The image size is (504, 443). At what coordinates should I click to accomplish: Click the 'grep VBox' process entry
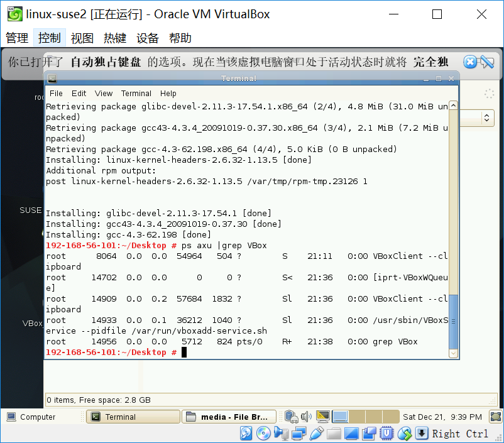395,342
